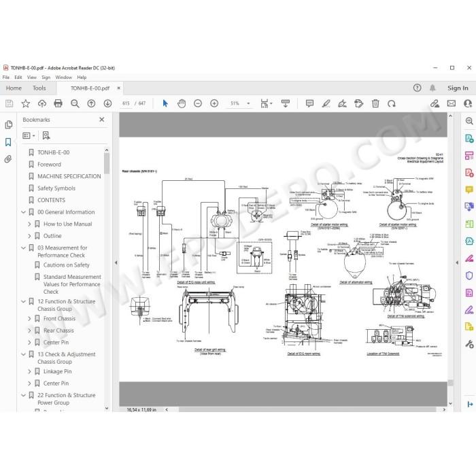This screenshot has width=476, height=476.
Task: Select the Highlight text pen
Action: pos(326,103)
